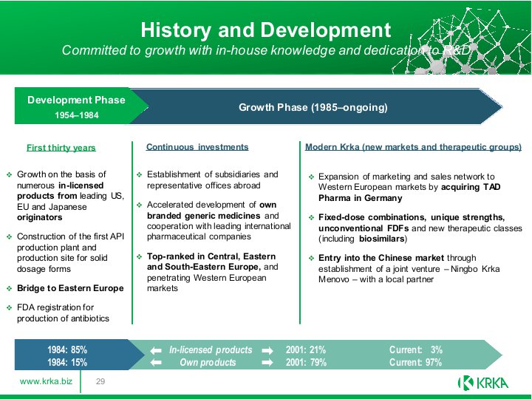Viewport: 532px width, 399px height.
Task: Click the Current: 97% value
Action: point(415,362)
